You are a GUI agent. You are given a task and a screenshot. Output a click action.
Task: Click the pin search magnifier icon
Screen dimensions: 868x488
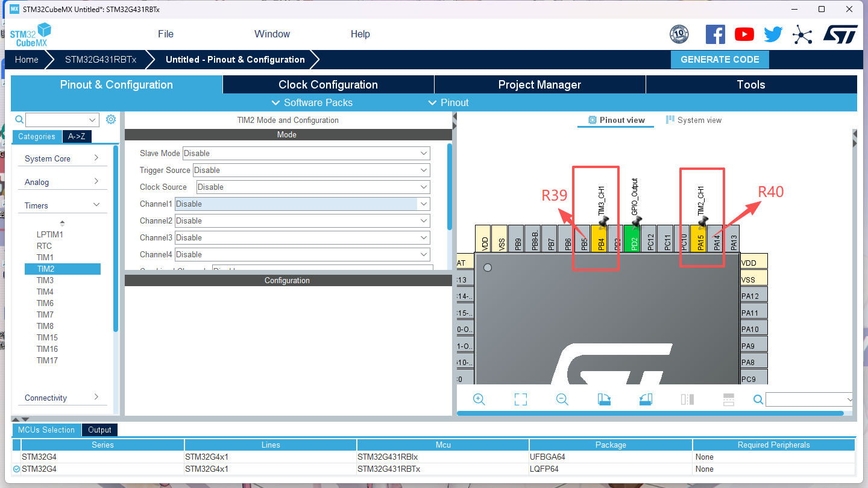tap(758, 399)
